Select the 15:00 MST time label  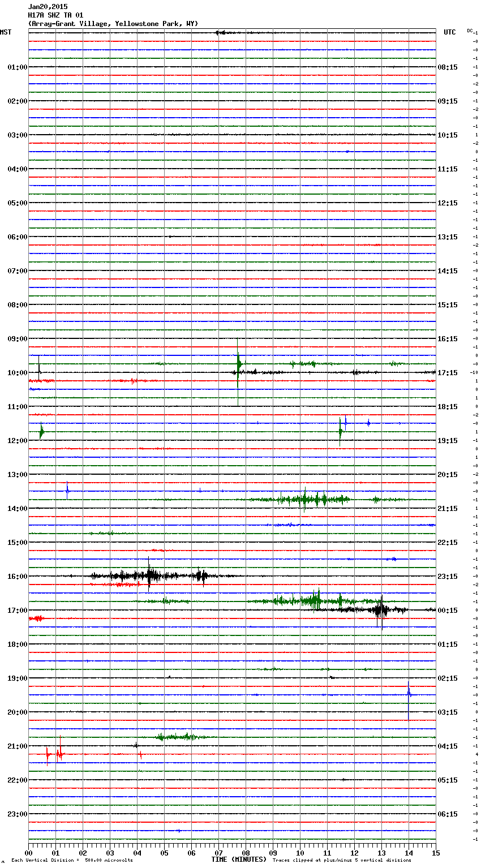click(x=17, y=543)
